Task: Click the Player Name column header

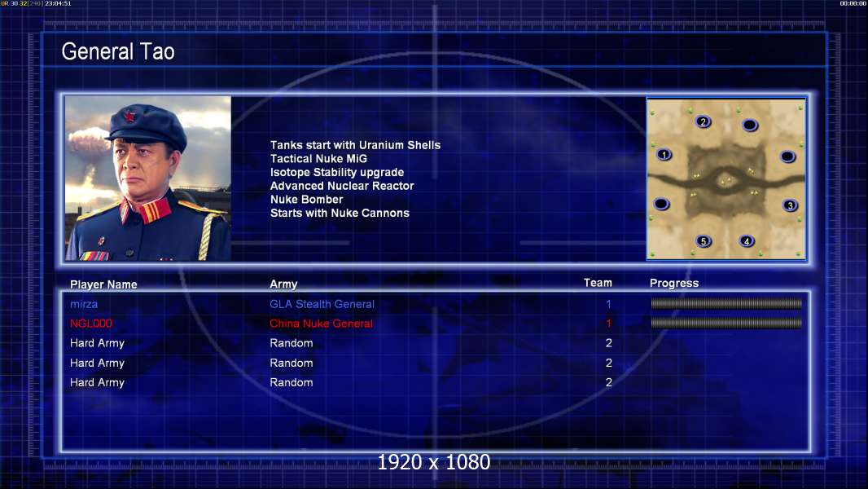Action: (x=103, y=284)
